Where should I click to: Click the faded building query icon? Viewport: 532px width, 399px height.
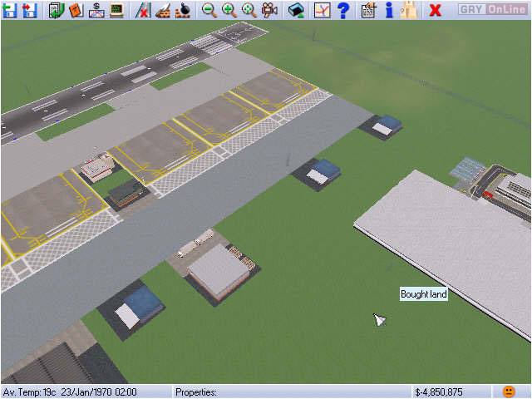coord(409,10)
